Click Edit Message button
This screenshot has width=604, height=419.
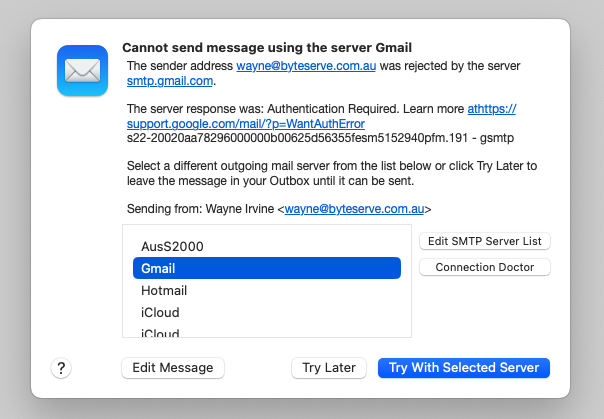[173, 368]
